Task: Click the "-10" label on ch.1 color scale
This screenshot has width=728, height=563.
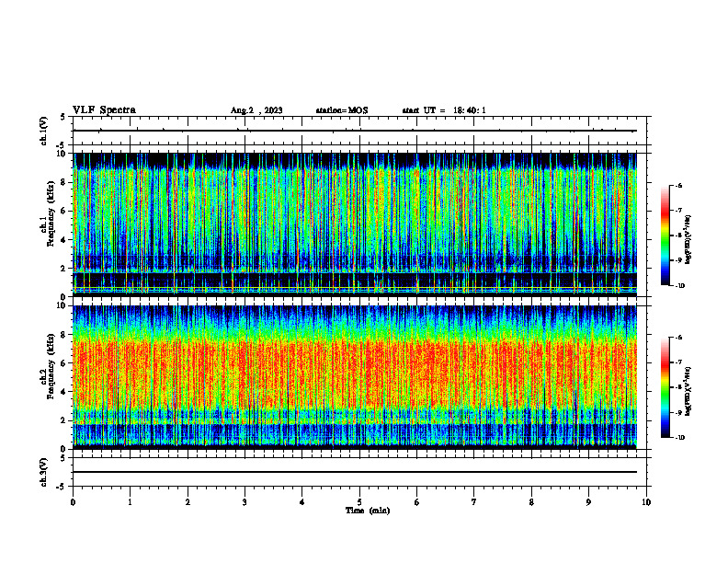Action: (x=679, y=285)
